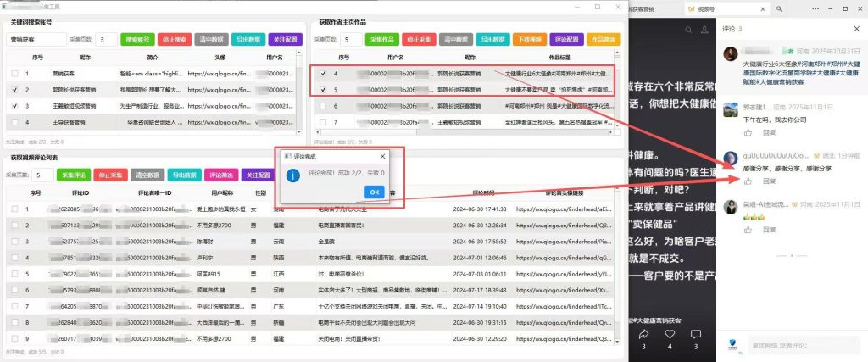This screenshot has height=362, width=868.
Task: Close the 视频号 browser tab
Action: (x=764, y=8)
